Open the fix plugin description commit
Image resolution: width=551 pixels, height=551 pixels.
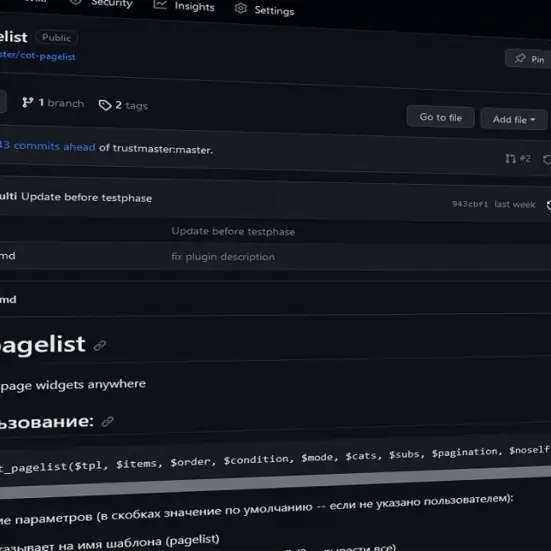click(223, 257)
